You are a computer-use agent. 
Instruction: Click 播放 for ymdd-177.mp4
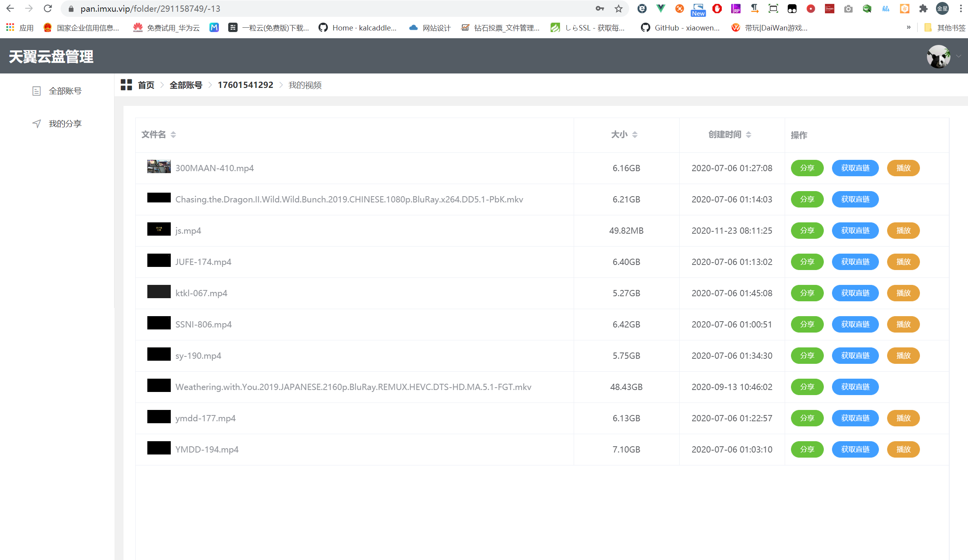[903, 418]
